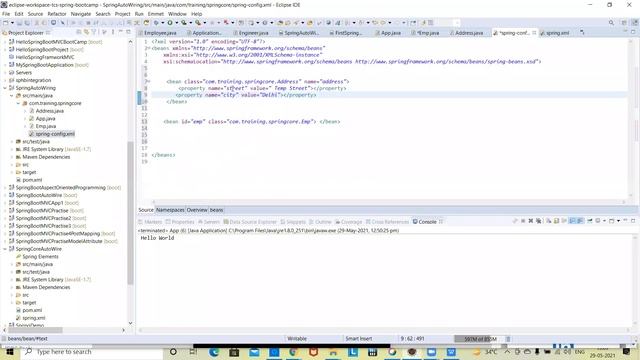
Task: Fold the Address bean at line 7
Action: pyautogui.click(x=148, y=82)
